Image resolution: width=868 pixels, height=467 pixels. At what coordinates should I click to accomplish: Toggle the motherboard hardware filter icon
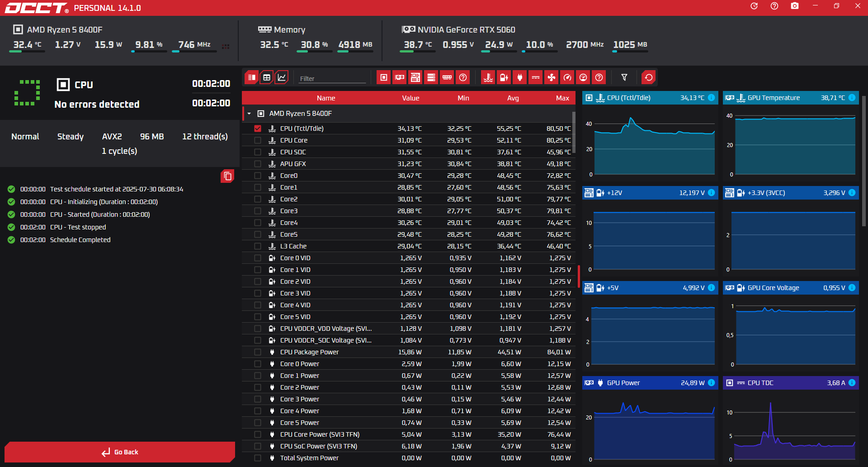[x=415, y=77]
